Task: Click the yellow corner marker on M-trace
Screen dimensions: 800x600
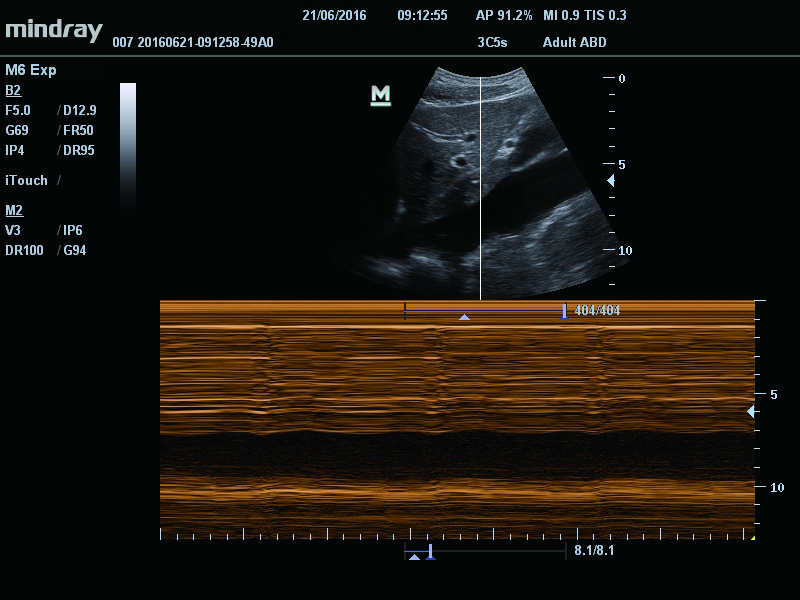Action: [x=752, y=537]
